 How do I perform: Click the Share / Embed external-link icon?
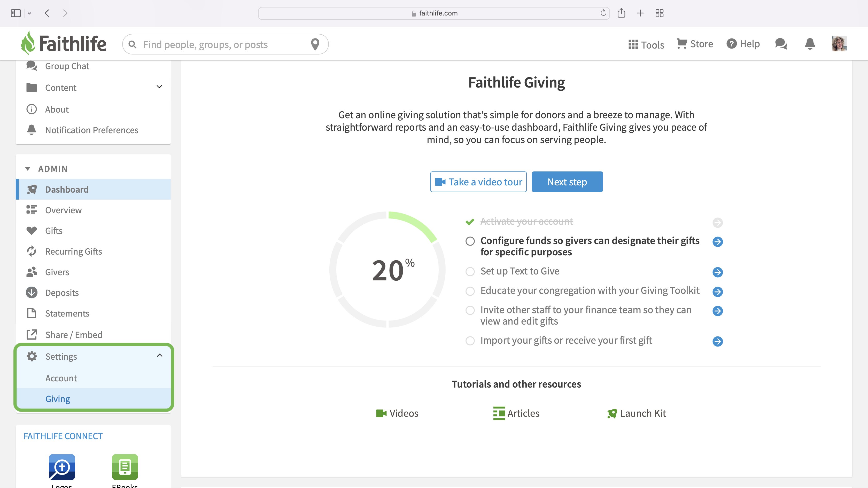click(x=32, y=334)
